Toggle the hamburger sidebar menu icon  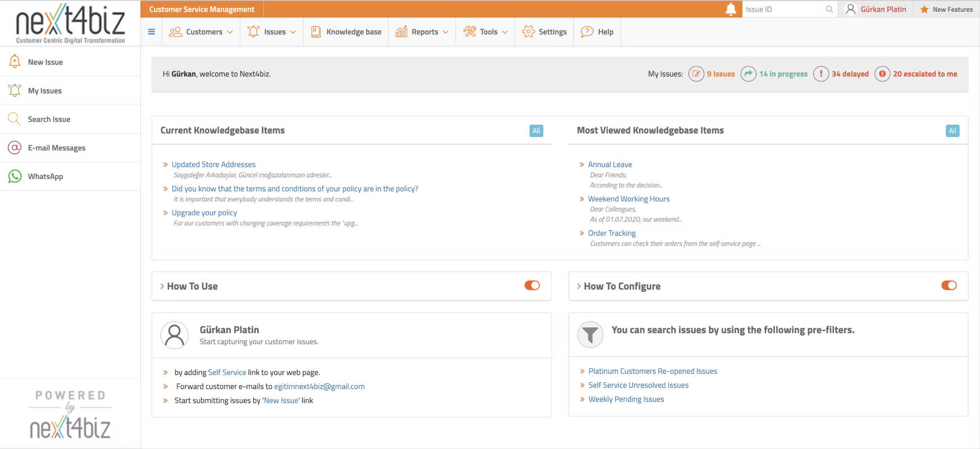click(x=152, y=32)
